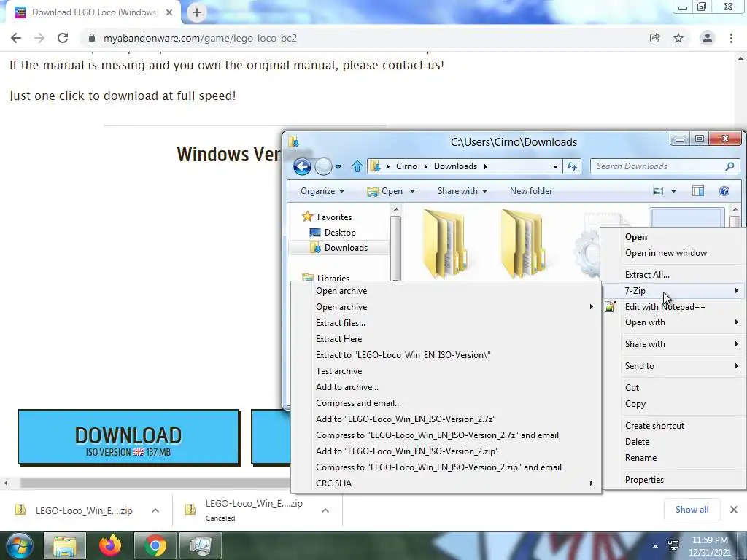Bookmark this page with the star icon
The image size is (747, 560).
click(678, 38)
